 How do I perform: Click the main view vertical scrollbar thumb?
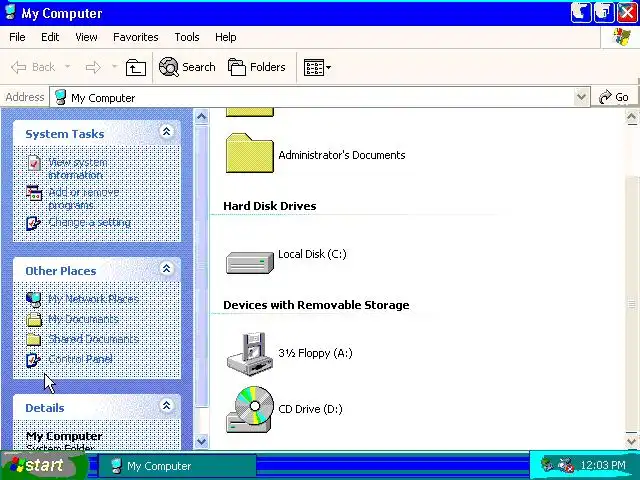click(x=631, y=304)
